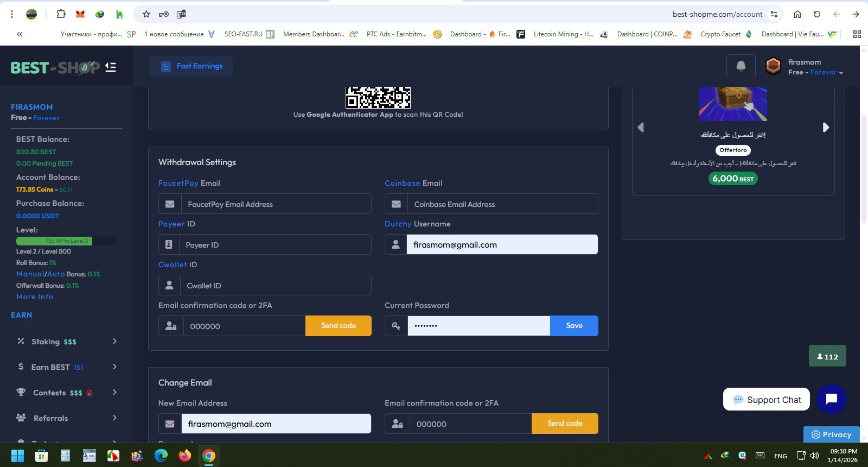Follow the FaucetPay link label

click(178, 184)
